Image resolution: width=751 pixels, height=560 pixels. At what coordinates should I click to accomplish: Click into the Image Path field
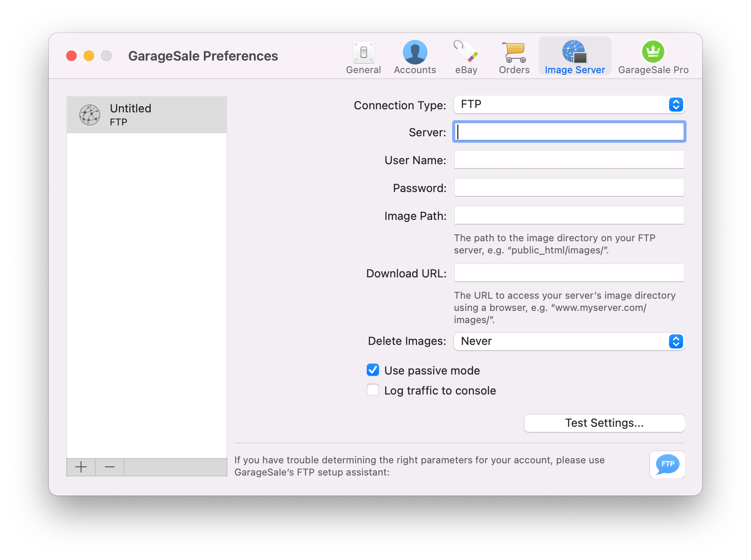[x=569, y=215]
